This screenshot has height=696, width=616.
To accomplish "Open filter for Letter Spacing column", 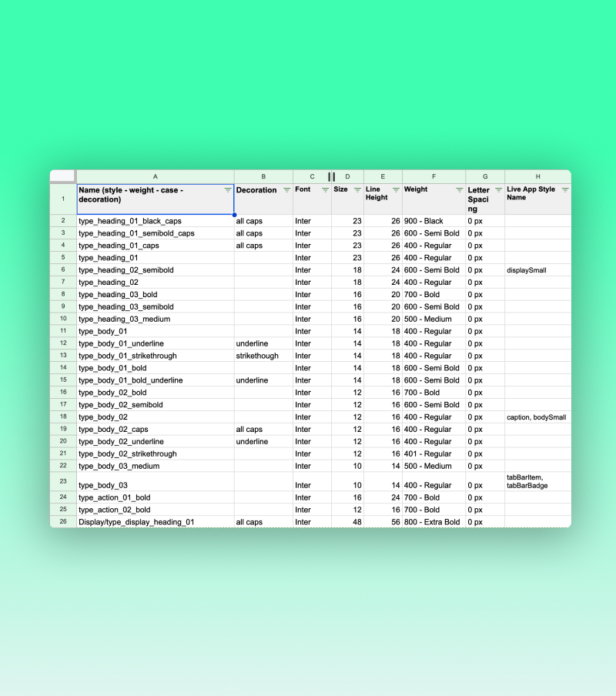I will [498, 190].
